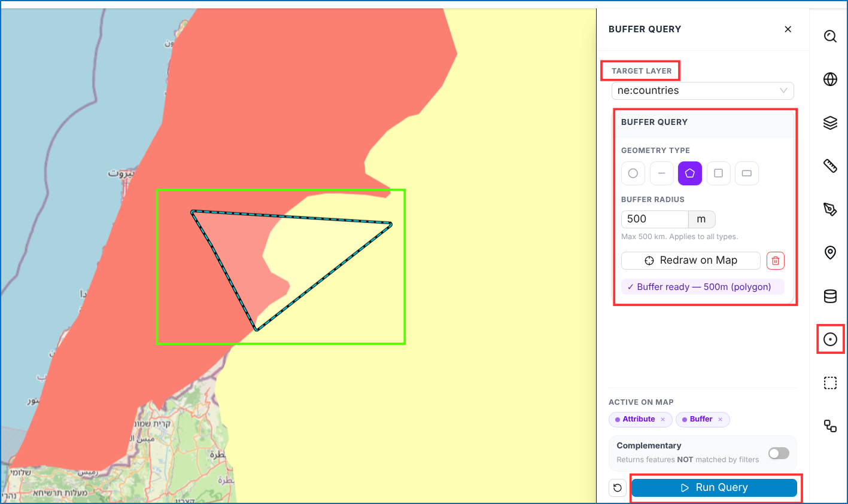Click the 'Buffer ready — 500m (polygon)' status

click(x=703, y=287)
